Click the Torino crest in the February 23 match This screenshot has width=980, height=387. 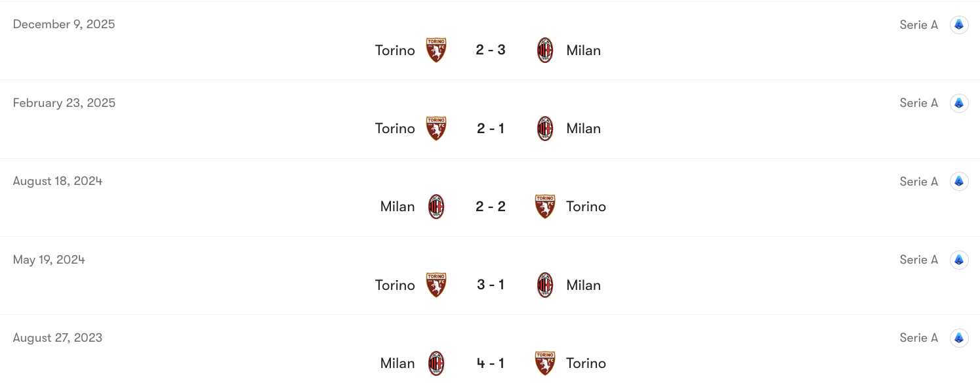[x=435, y=128]
